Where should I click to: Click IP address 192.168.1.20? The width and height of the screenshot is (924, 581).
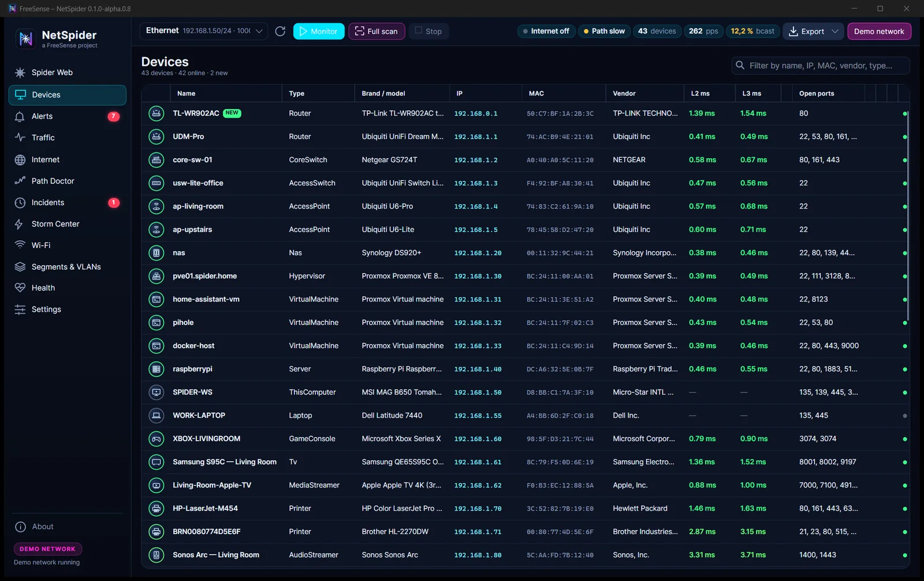tap(478, 253)
